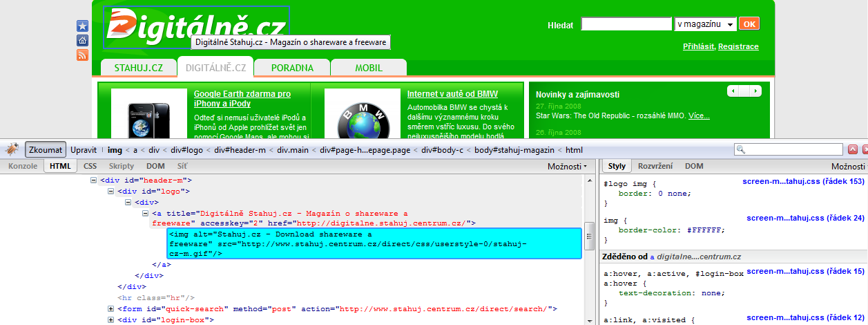This screenshot has width=868, height=325.
Task: Minimize Firebug with the red arrow button
Action: tap(852, 149)
